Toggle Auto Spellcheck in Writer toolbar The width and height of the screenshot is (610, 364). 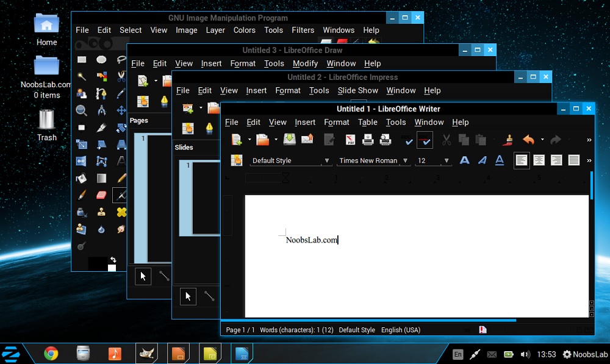click(425, 140)
